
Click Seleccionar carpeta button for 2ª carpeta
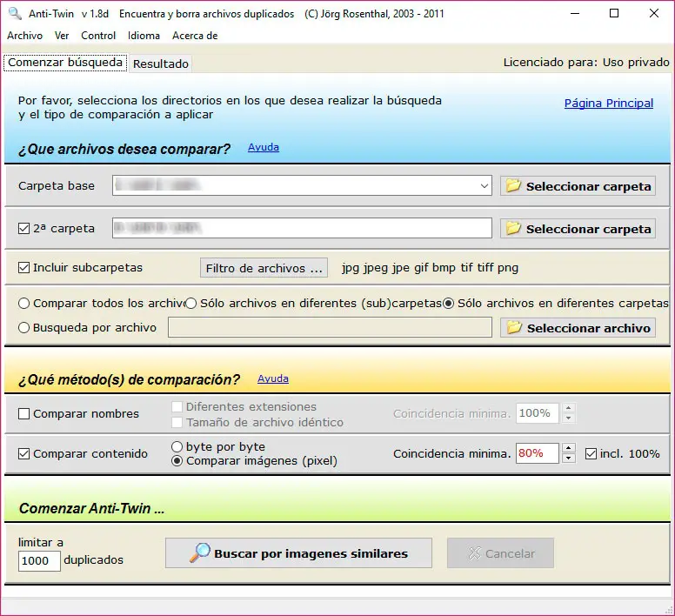click(x=578, y=229)
